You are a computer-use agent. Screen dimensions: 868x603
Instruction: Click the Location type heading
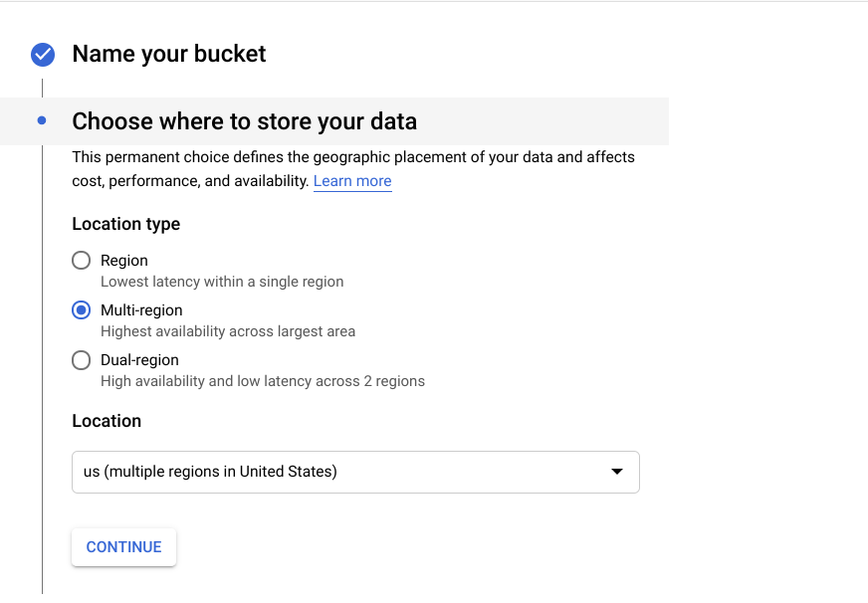tap(125, 223)
